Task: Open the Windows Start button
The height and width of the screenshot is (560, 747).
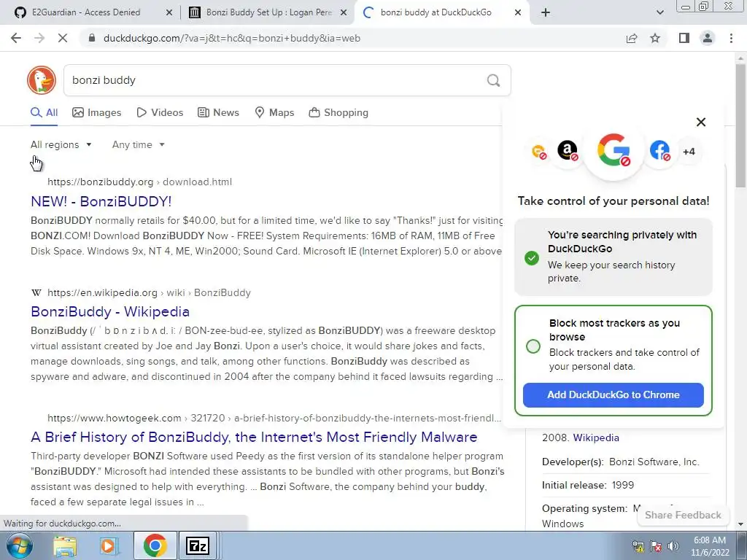Action: click(20, 545)
